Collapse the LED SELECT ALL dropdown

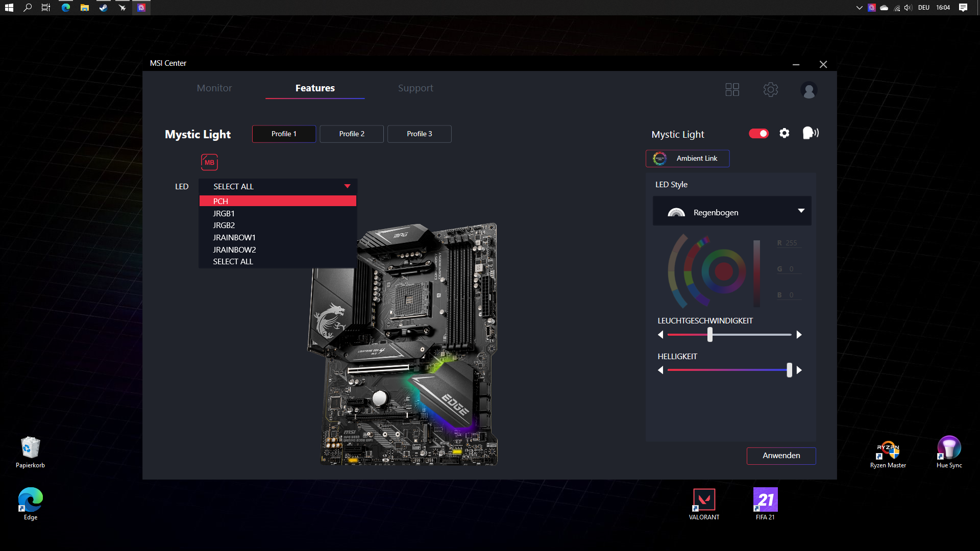[347, 186]
